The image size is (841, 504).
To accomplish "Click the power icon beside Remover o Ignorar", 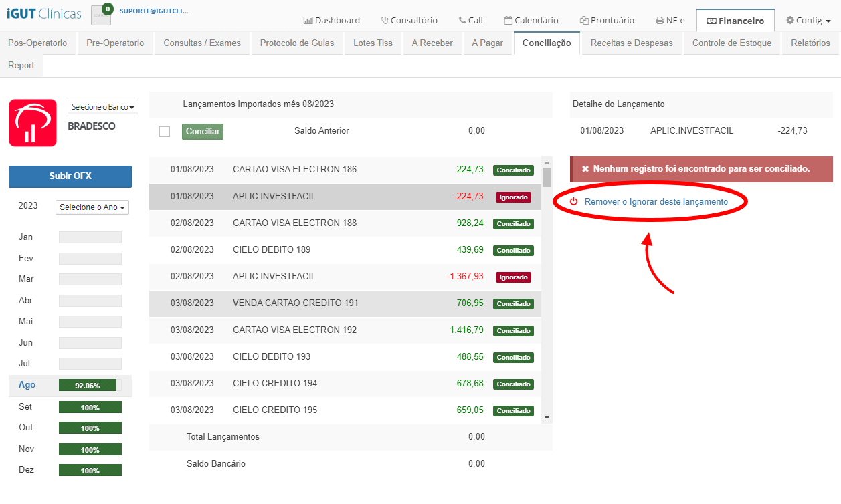I will pyautogui.click(x=573, y=201).
